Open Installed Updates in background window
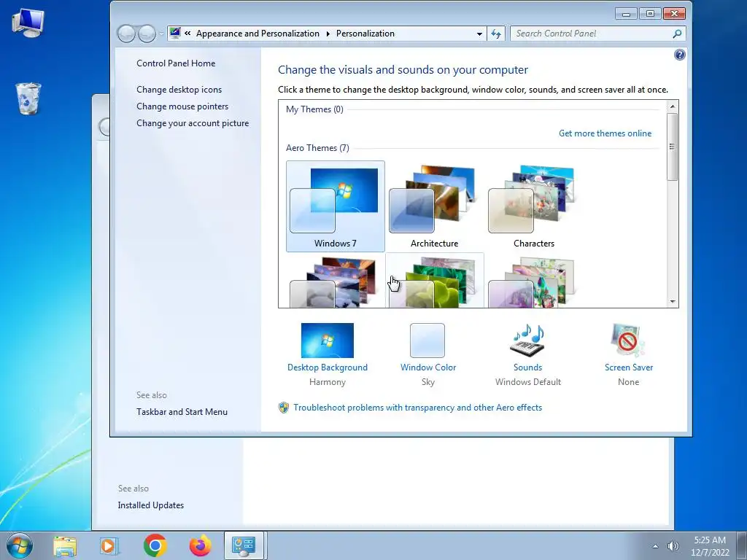This screenshot has width=747, height=560. click(x=150, y=505)
